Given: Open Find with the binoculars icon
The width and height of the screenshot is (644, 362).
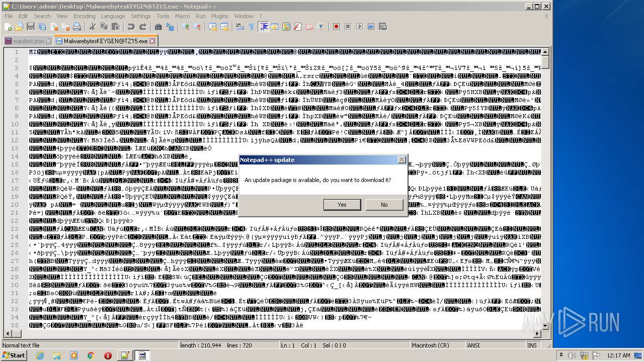Looking at the screenshot, I should click(159, 27).
